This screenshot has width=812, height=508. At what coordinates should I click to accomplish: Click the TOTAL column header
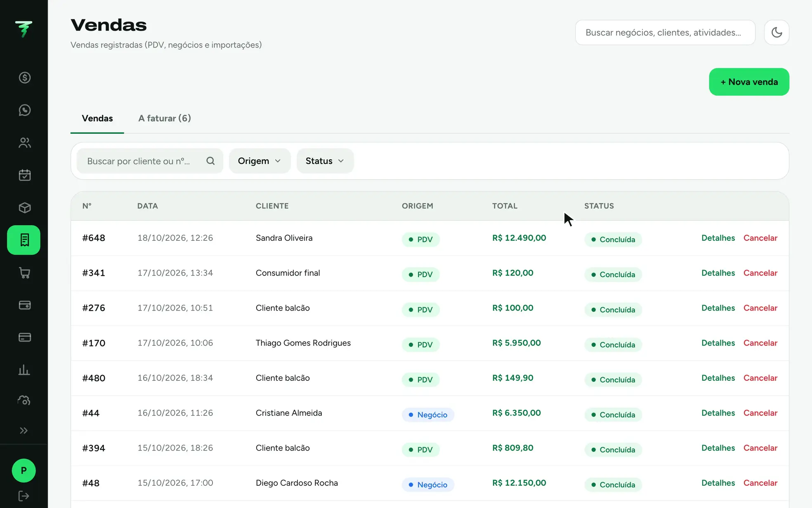tap(505, 206)
